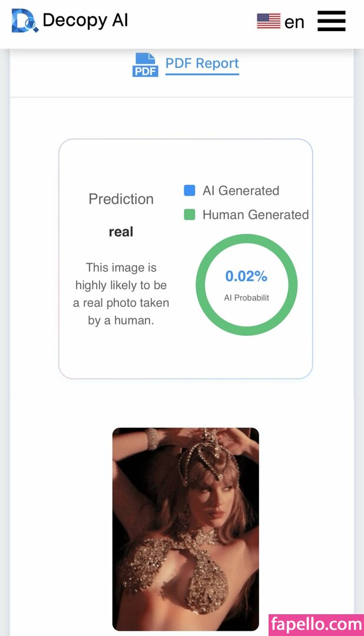Click the 0.02% probability value

click(x=246, y=276)
